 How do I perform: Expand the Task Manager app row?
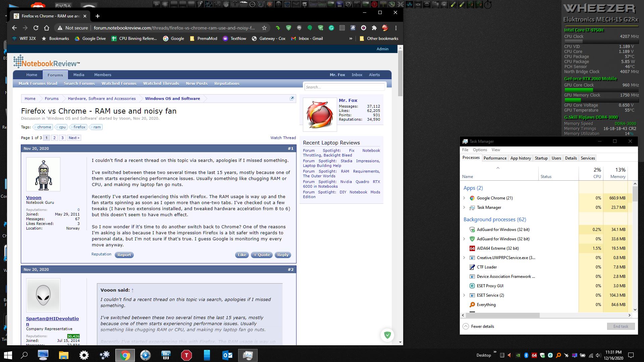pos(464,207)
